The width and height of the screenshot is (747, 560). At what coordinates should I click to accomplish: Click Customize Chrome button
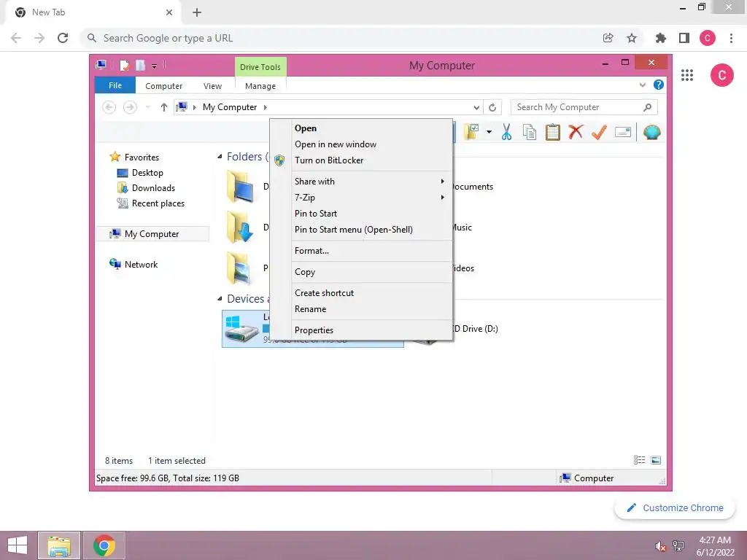pyautogui.click(x=675, y=508)
